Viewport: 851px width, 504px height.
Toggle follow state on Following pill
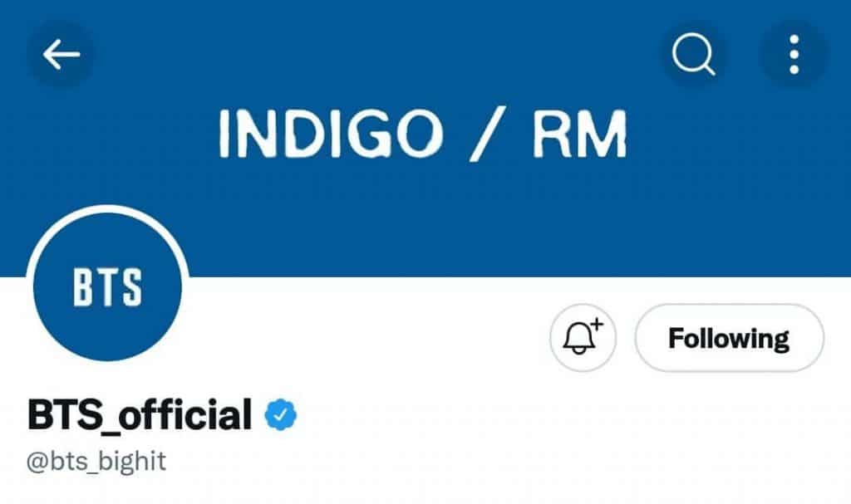pyautogui.click(x=730, y=337)
